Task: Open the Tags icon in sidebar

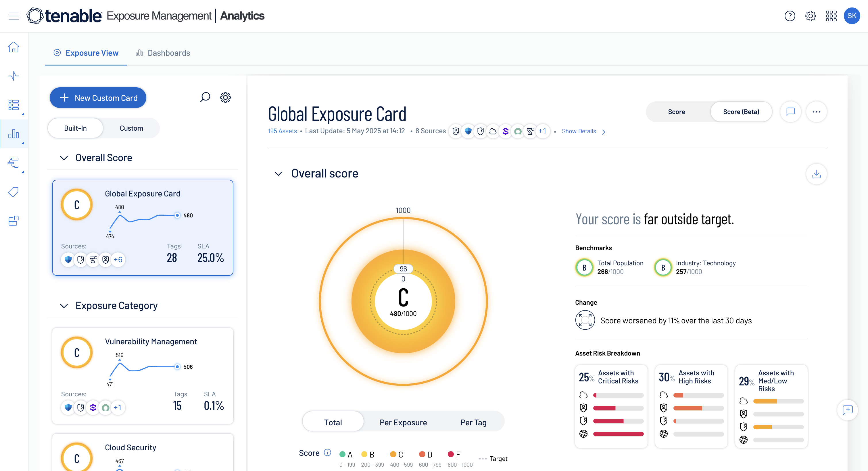Action: coord(14,192)
